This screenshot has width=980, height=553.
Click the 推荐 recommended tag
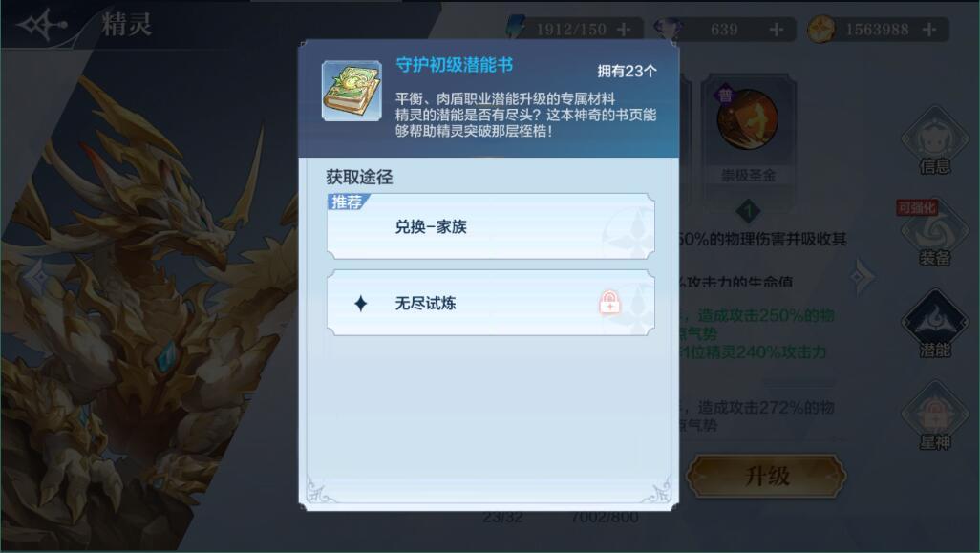(x=348, y=202)
